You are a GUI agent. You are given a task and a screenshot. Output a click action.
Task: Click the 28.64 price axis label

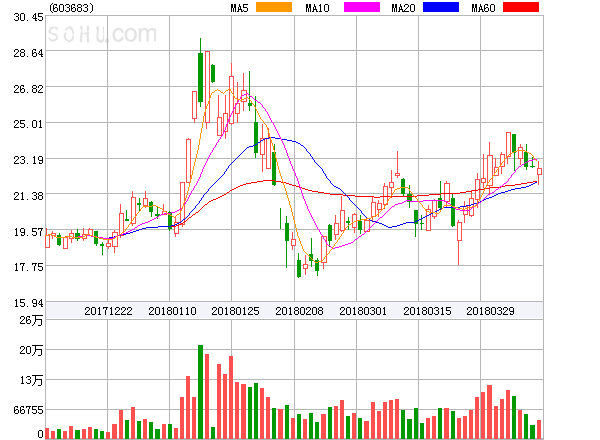pos(28,53)
